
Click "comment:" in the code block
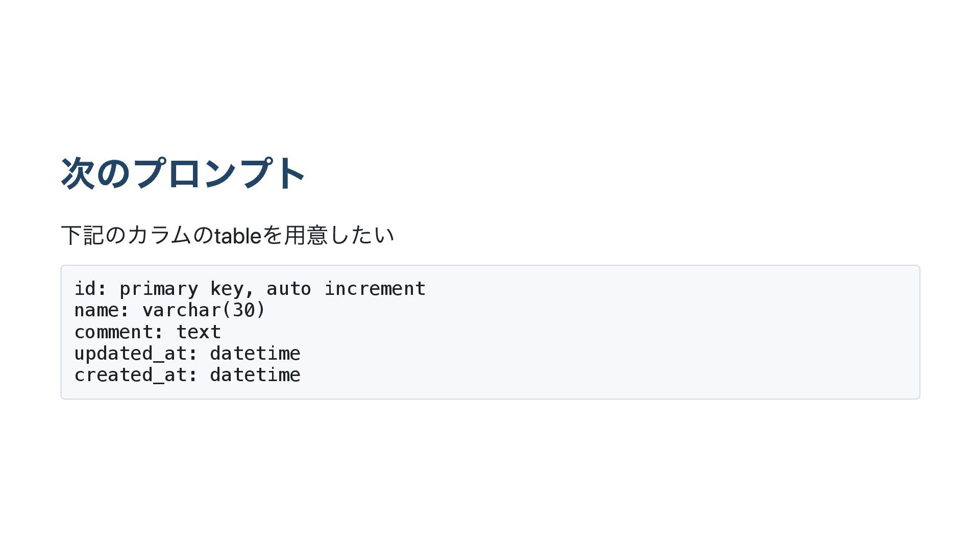(119, 332)
